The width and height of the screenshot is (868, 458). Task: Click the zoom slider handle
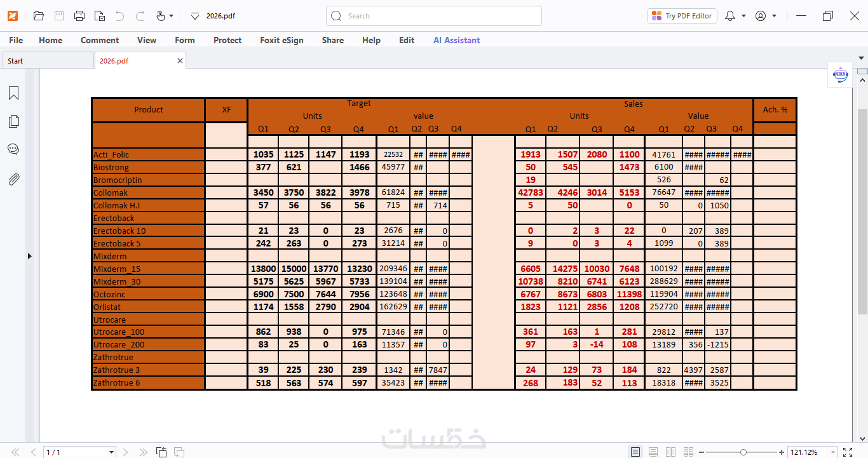pos(743,452)
